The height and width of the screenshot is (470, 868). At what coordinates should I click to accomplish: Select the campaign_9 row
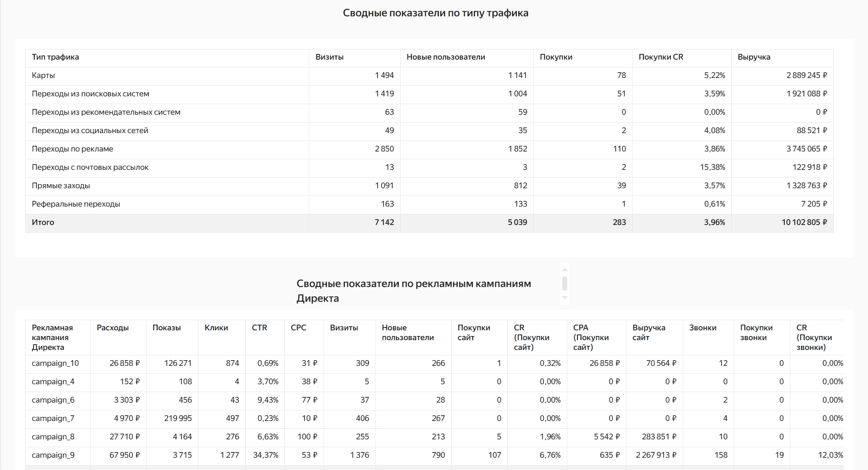tap(56, 455)
